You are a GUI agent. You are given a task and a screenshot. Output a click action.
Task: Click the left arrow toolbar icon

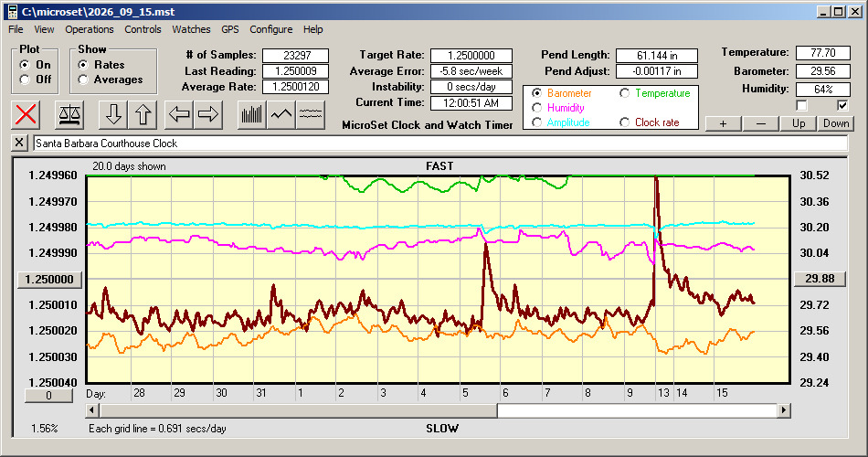(x=179, y=114)
